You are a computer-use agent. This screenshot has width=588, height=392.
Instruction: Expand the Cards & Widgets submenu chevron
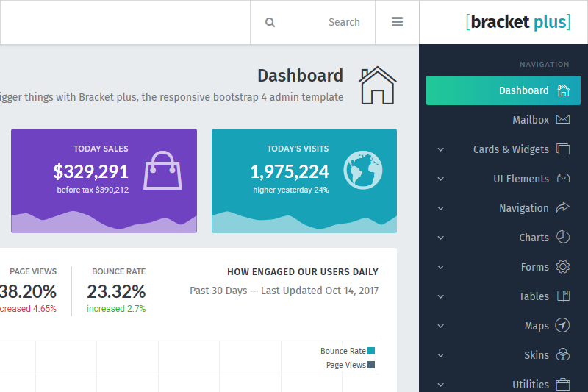[x=441, y=149]
